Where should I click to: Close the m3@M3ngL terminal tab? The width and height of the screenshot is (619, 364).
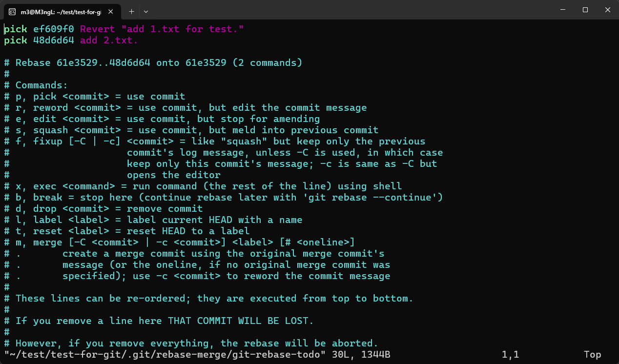click(112, 11)
